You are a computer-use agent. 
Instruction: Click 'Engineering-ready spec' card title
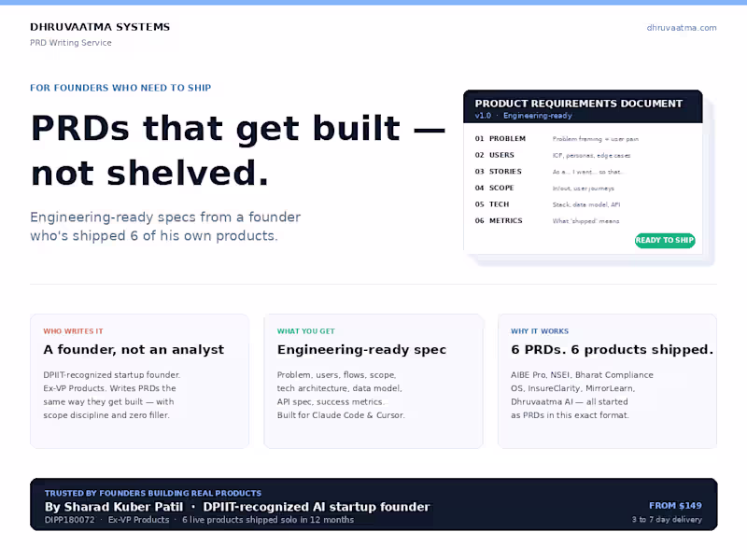tap(361, 349)
